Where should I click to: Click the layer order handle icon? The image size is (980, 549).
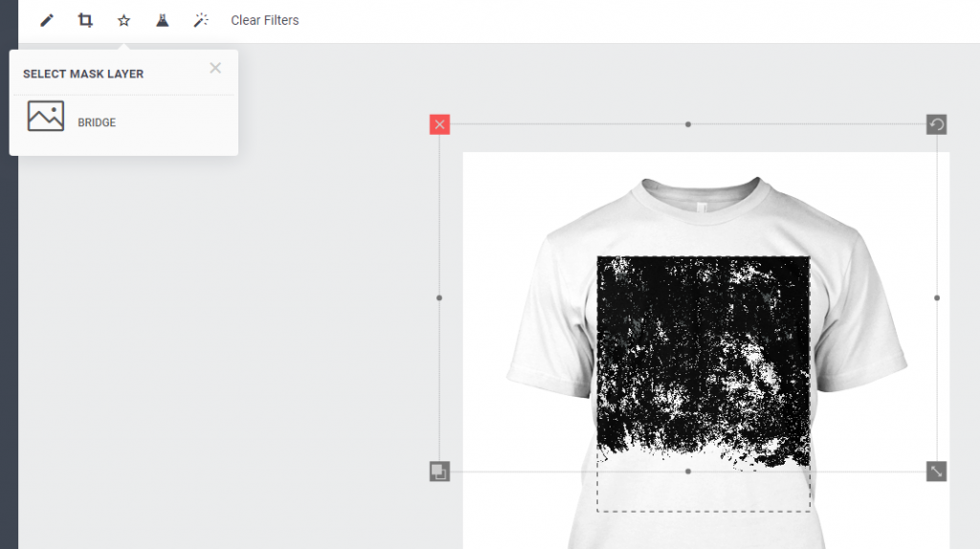440,472
